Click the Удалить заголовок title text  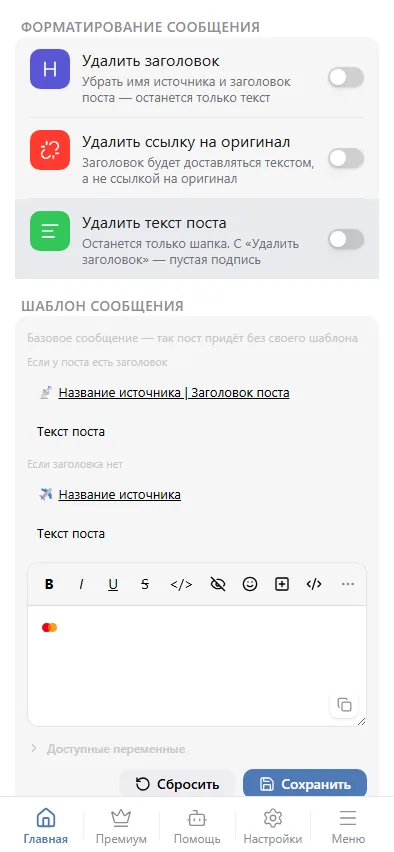coord(151,61)
